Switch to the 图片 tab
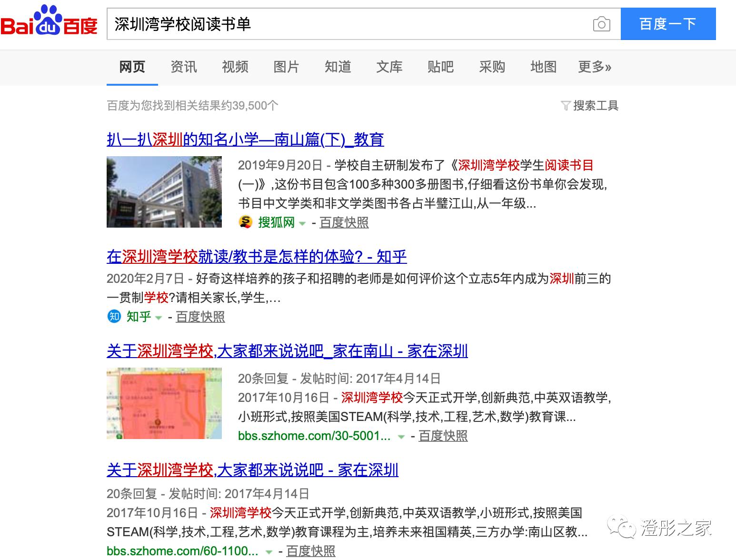The width and height of the screenshot is (736, 560). [x=286, y=67]
